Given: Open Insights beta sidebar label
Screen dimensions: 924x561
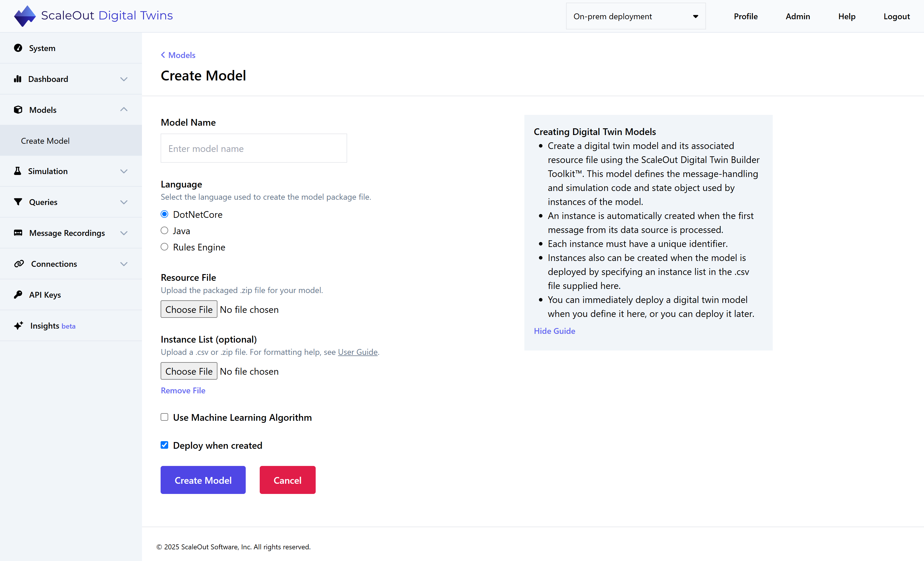Looking at the screenshot, I should (x=53, y=325).
